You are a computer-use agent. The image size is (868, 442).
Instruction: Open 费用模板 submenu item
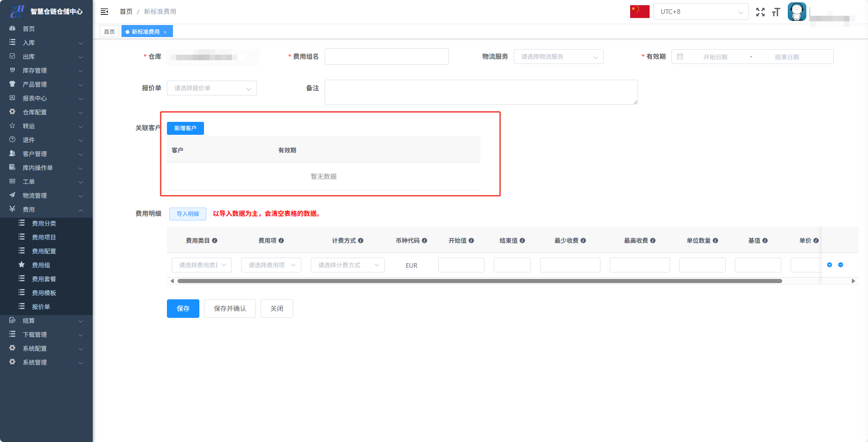[46, 293]
